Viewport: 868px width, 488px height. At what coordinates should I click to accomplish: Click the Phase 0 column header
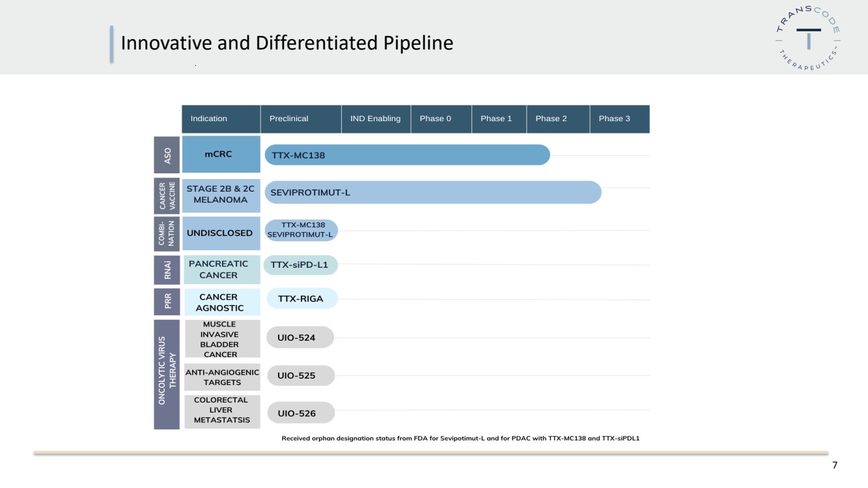pyautogui.click(x=441, y=119)
